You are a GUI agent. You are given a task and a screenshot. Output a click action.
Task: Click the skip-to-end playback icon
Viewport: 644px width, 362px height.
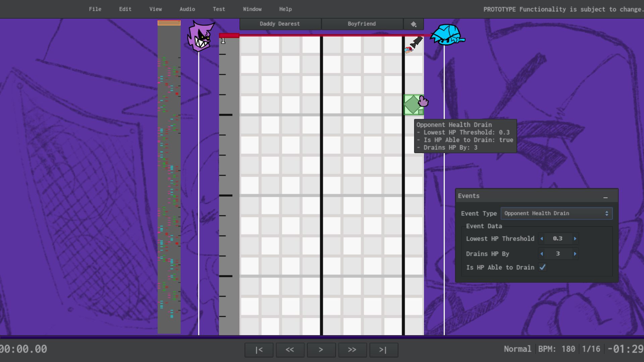[383, 350]
